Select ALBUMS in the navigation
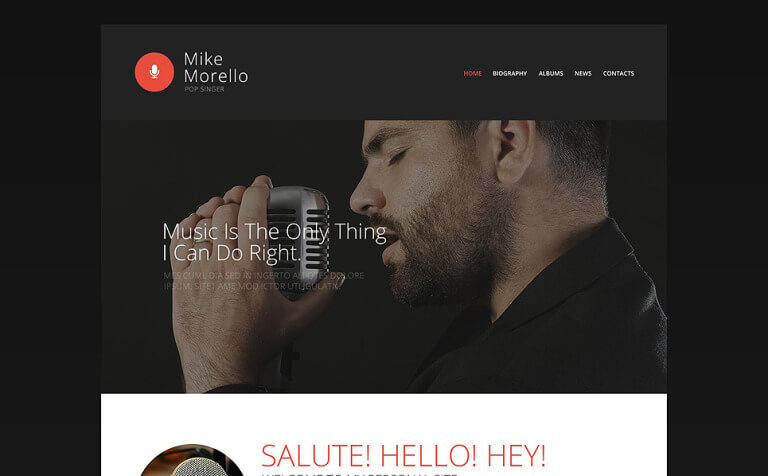768x476 pixels. point(551,73)
